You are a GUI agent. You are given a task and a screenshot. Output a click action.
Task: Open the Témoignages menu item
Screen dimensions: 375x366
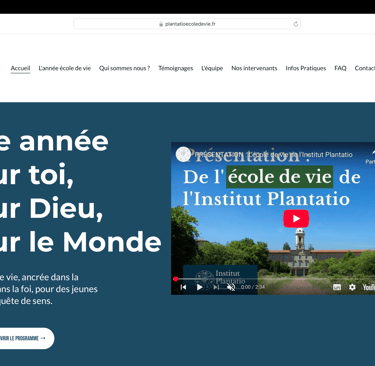[x=176, y=68]
